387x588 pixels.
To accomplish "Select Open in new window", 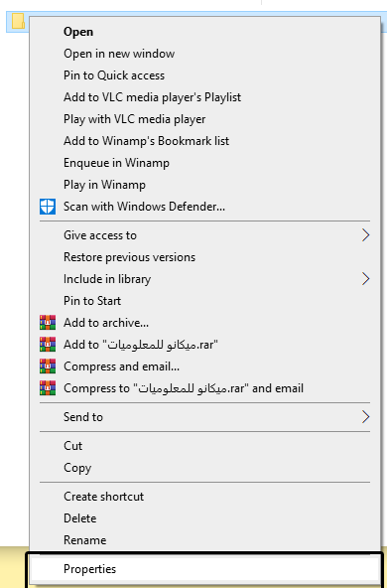I will coord(205,54).
